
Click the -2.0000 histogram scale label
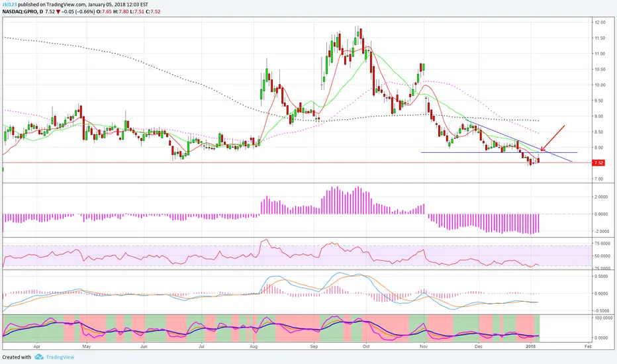600,232
